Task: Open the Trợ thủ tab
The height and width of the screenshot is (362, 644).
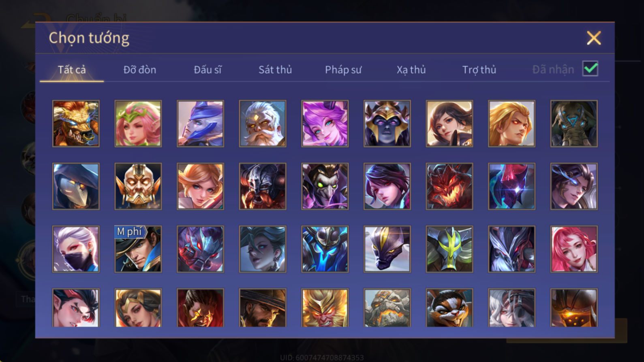Action: 479,70
